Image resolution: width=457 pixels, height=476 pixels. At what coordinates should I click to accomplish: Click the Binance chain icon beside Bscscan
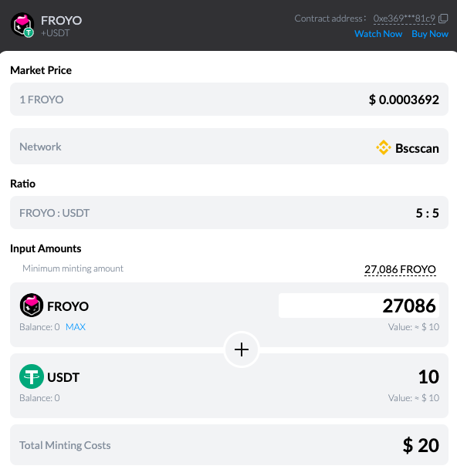(x=384, y=147)
